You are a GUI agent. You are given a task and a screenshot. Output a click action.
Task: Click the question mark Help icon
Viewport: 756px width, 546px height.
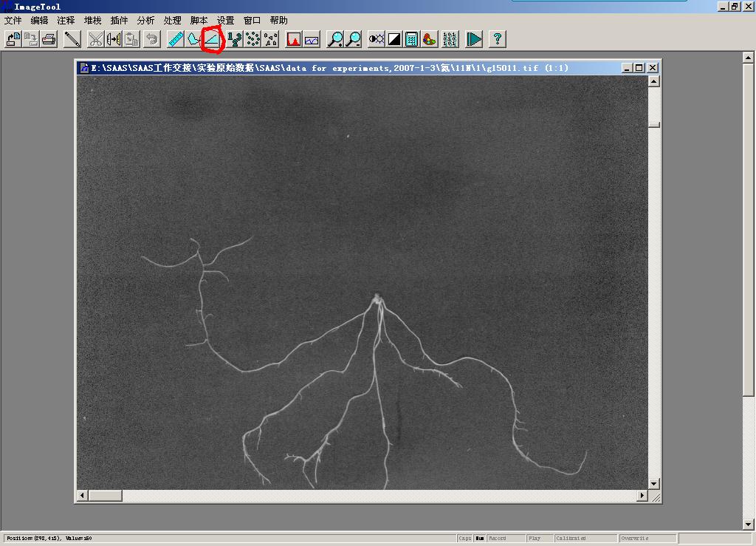click(497, 39)
